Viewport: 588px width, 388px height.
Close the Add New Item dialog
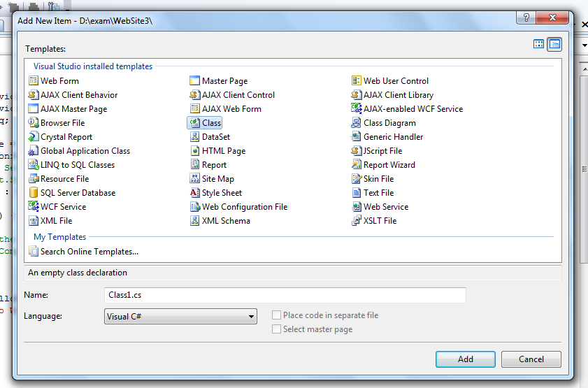pyautogui.click(x=552, y=17)
